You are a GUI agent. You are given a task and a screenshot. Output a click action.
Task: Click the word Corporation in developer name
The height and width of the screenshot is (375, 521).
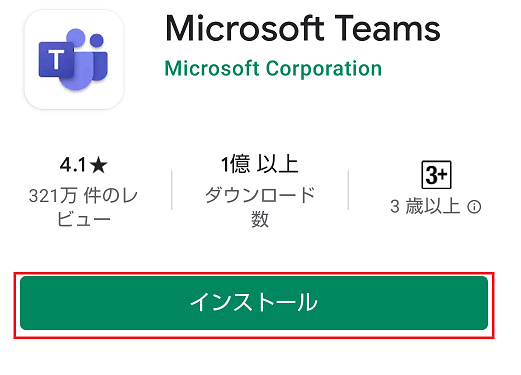pos(324,69)
